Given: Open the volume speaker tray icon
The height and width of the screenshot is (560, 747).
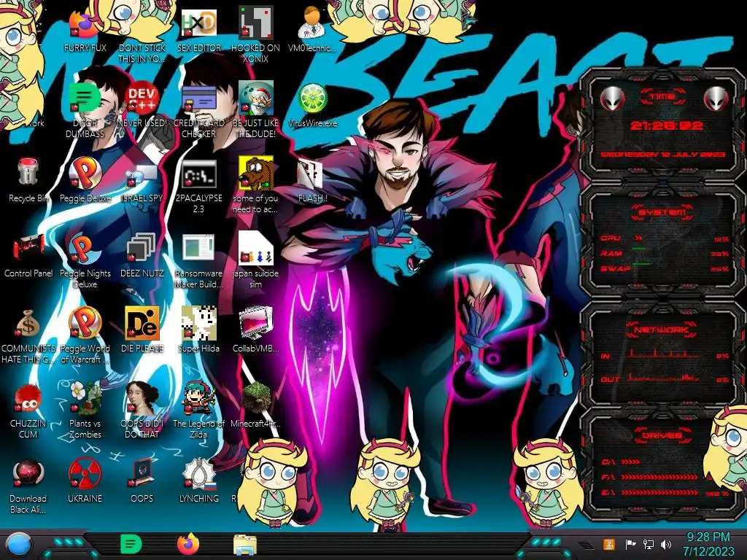Looking at the screenshot, I should pos(665,544).
